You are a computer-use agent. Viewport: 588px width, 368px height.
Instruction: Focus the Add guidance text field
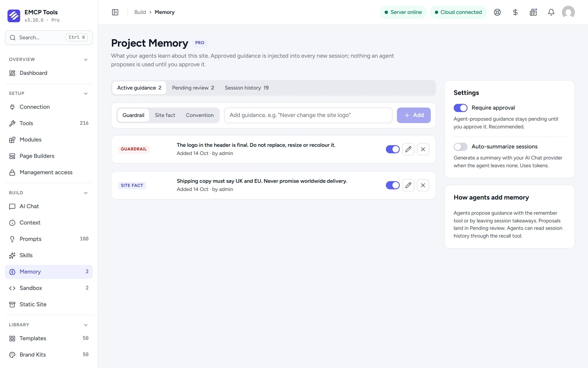coord(308,115)
